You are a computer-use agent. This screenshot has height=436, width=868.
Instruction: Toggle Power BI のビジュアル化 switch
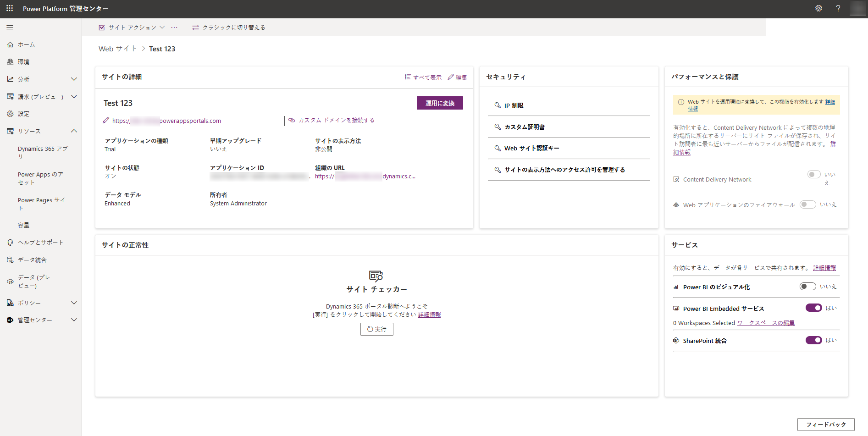[x=808, y=286]
